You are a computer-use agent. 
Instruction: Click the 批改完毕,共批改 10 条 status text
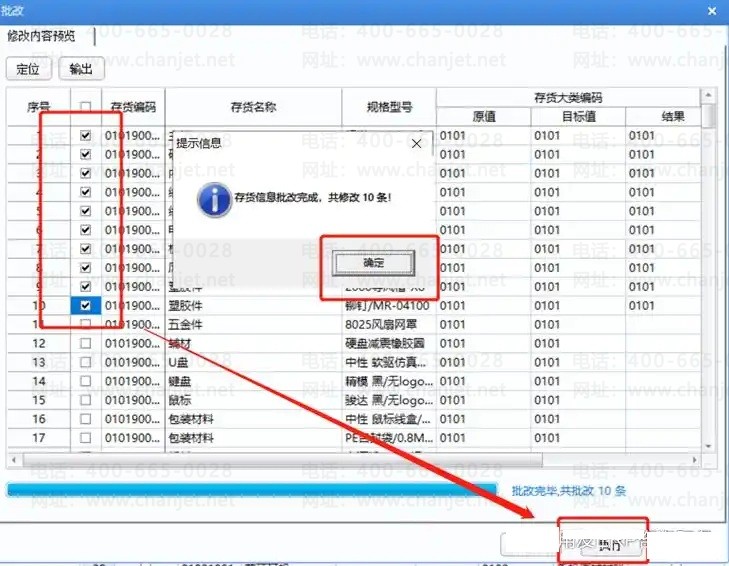pyautogui.click(x=568, y=491)
